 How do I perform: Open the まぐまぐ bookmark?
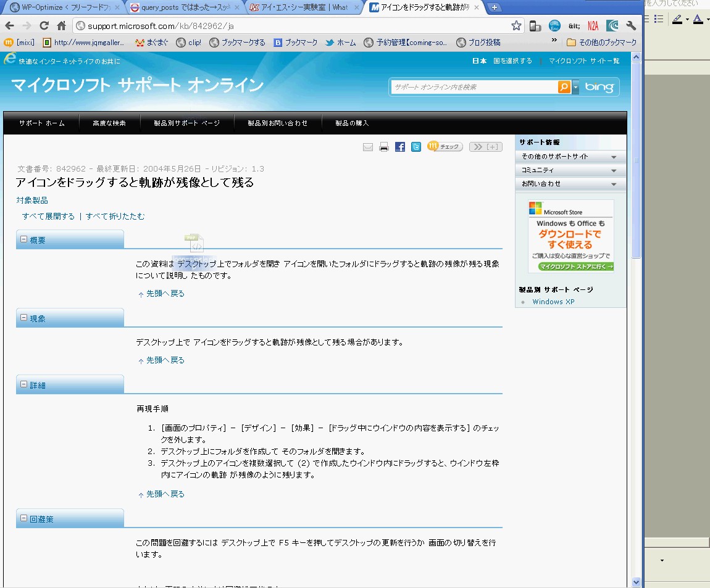pos(152,42)
